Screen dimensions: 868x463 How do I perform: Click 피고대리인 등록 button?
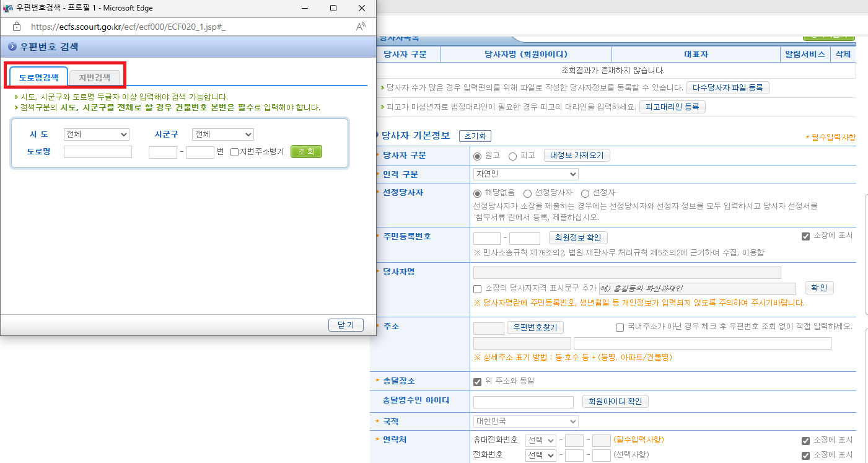pyautogui.click(x=672, y=107)
